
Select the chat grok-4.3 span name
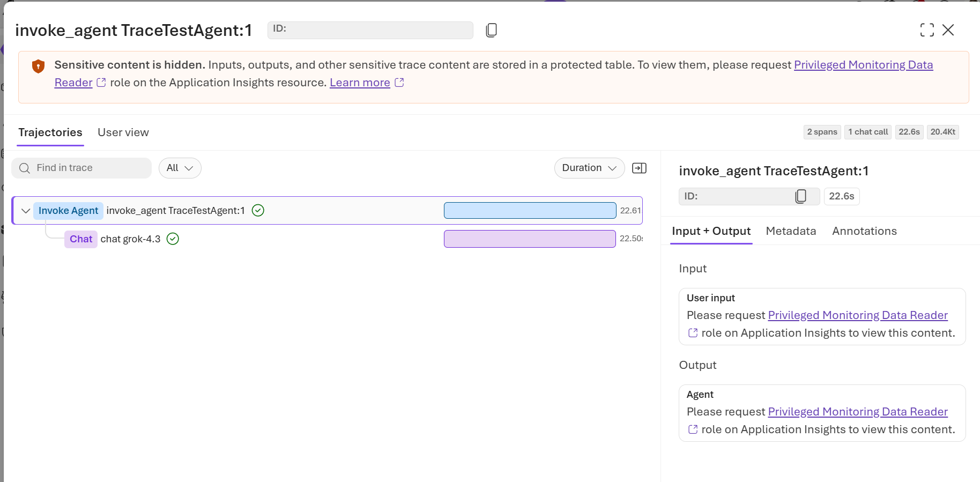(130, 239)
